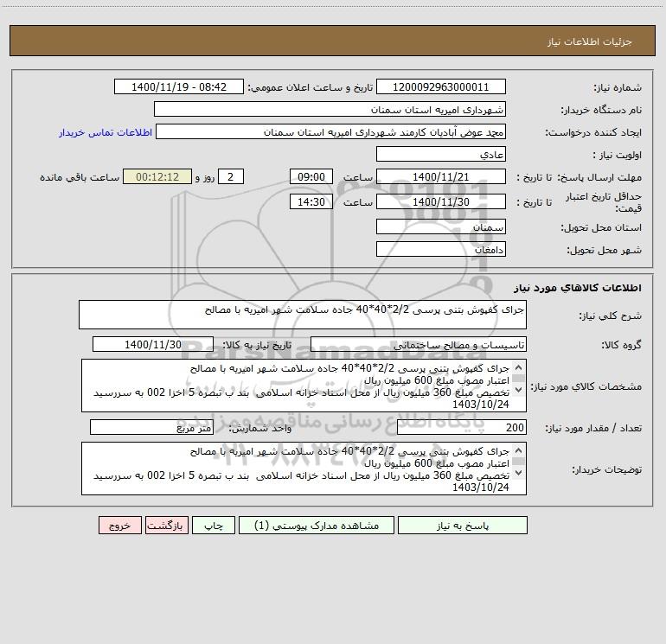
Task: Click requester field 'مجد عوض آبادیان'
Action: click(330, 131)
